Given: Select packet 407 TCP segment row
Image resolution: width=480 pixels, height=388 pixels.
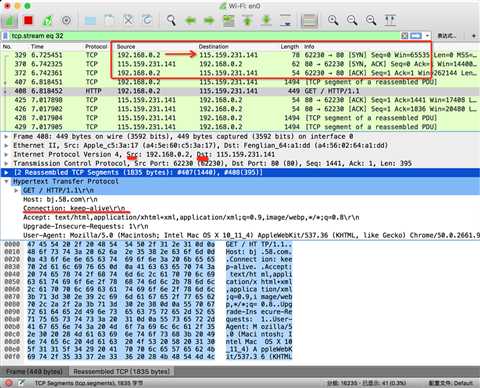Looking at the screenshot, I should click(x=240, y=82).
